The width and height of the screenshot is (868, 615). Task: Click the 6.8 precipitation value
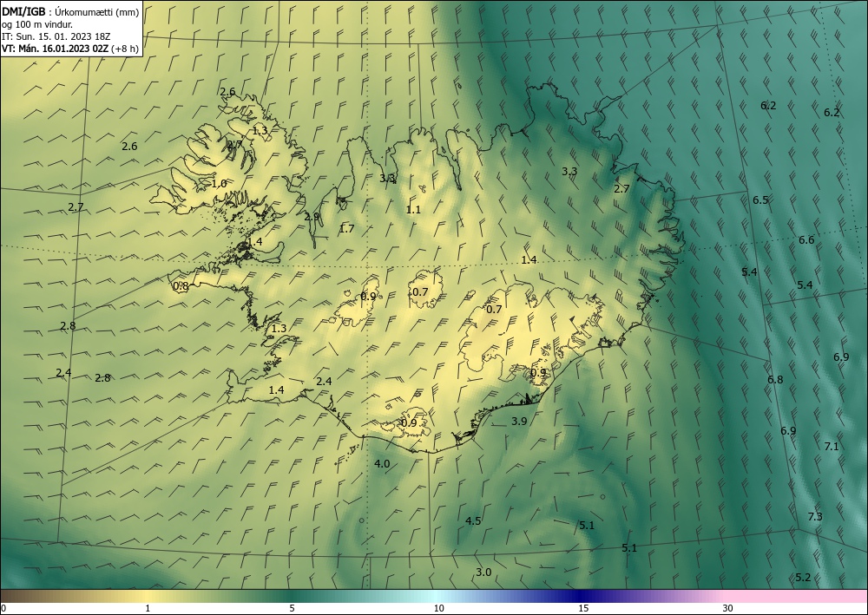775,379
